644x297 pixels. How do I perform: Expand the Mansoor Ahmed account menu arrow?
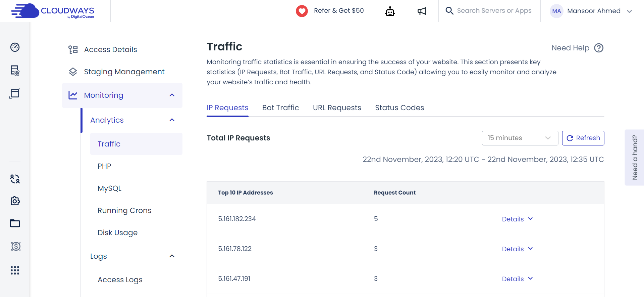coord(630,11)
